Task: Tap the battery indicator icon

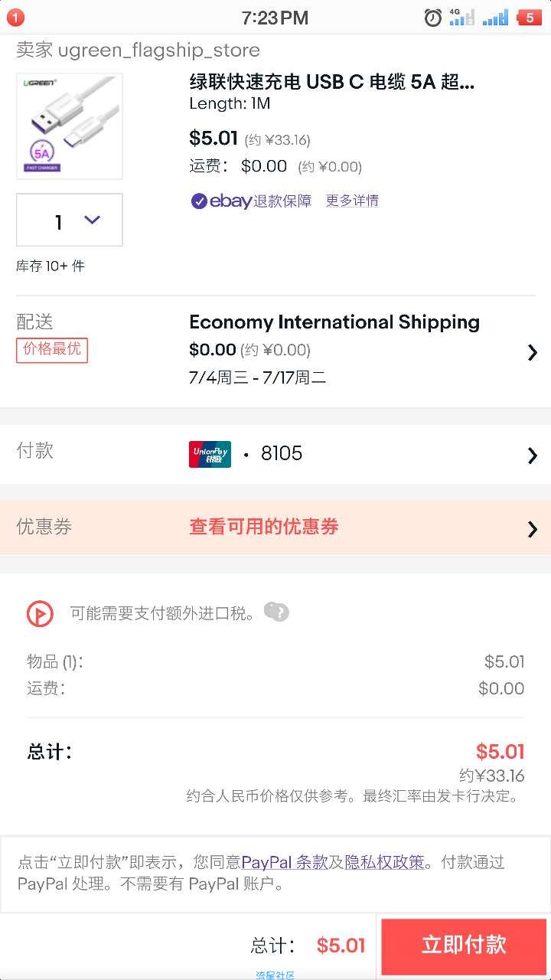Action: (528, 17)
